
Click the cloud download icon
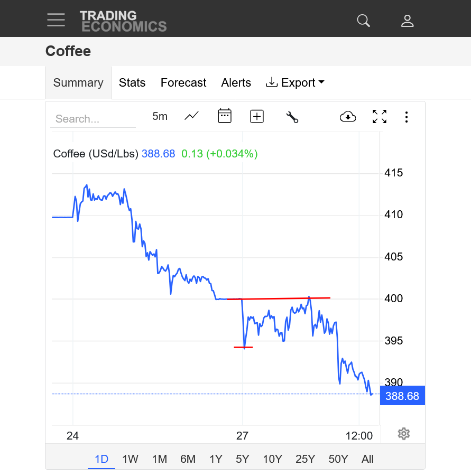click(x=348, y=117)
